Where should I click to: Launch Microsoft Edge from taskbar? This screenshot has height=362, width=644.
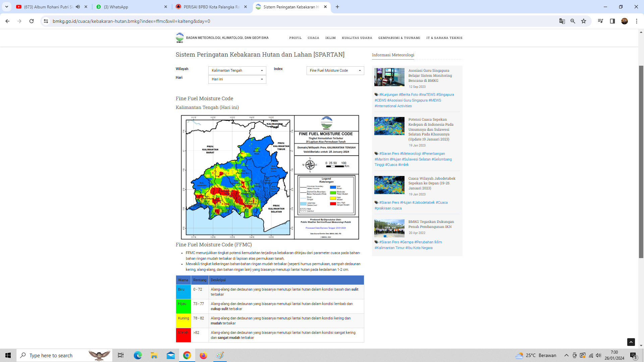pyautogui.click(x=138, y=355)
